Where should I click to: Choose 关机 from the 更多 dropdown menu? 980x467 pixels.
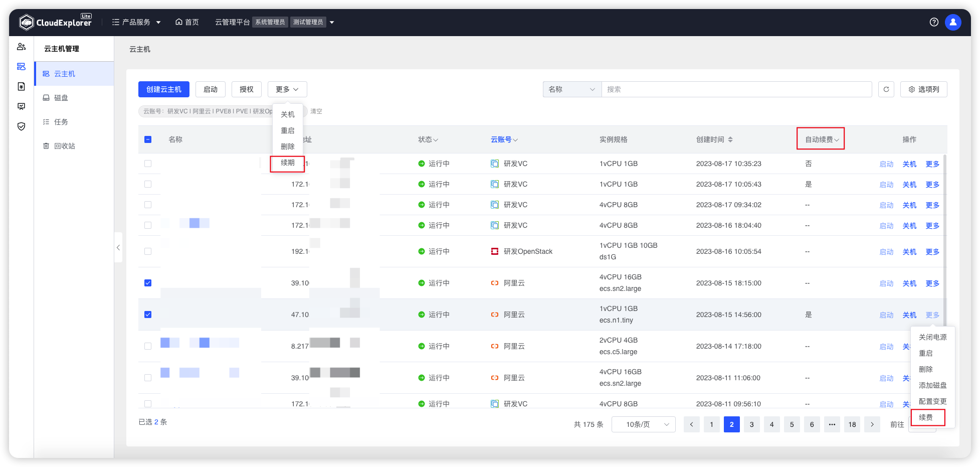288,114
